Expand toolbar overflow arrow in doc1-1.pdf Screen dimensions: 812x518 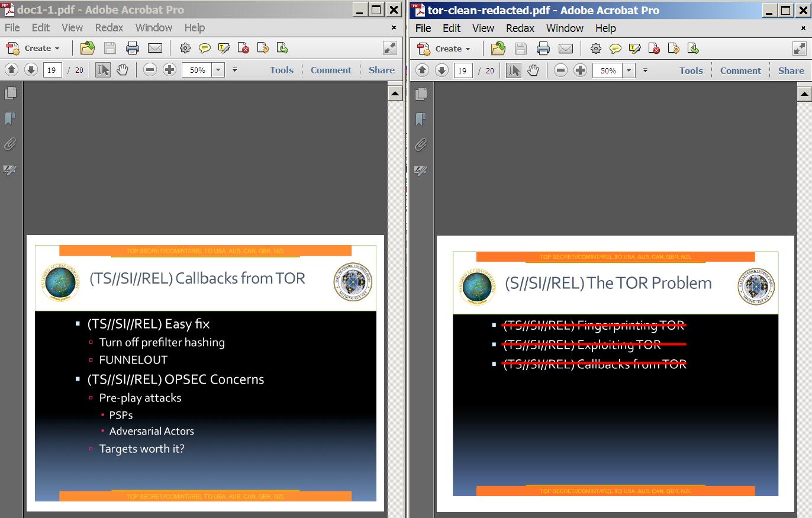tap(234, 70)
